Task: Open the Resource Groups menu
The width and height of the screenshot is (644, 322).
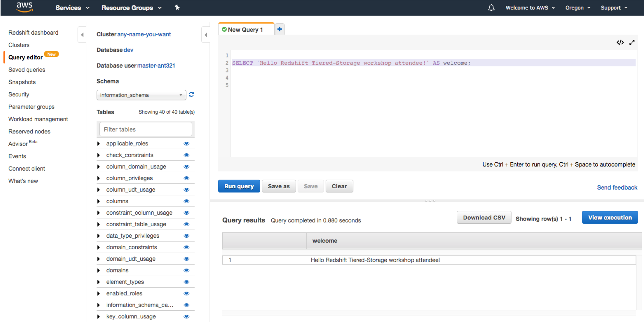Action: pos(131,8)
